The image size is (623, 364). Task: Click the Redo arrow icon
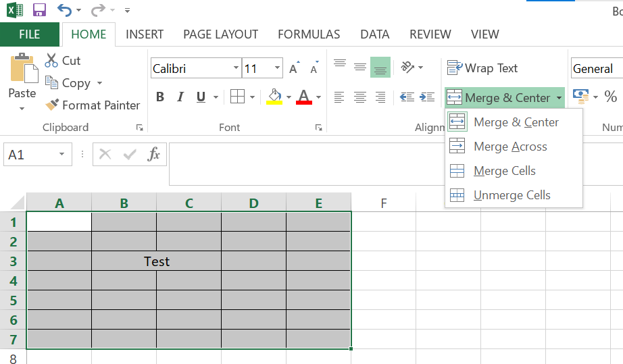coord(98,10)
